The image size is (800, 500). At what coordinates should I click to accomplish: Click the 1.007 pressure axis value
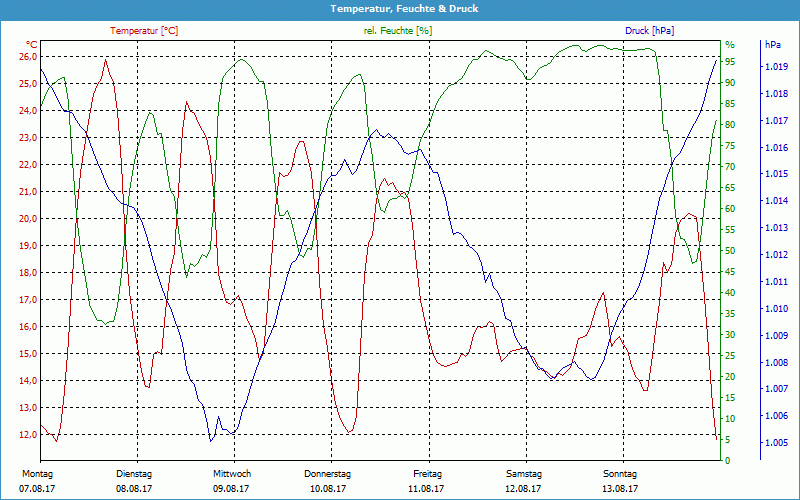click(776, 389)
